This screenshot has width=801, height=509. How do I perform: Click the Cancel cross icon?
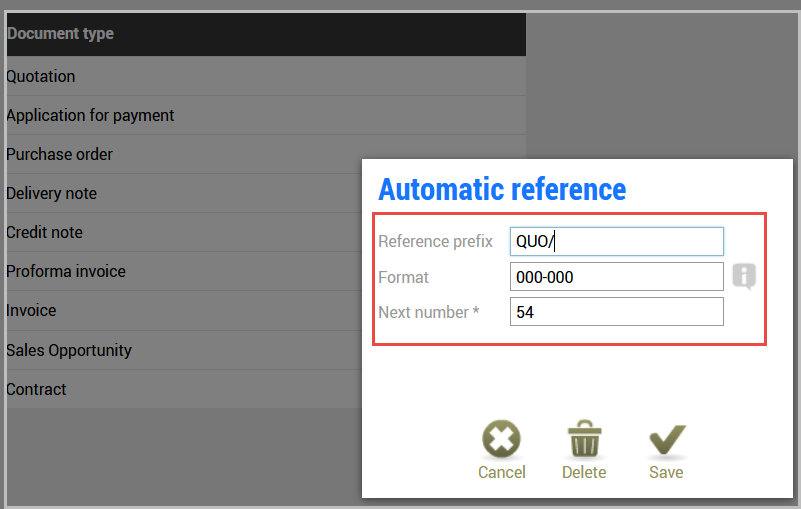(x=501, y=439)
